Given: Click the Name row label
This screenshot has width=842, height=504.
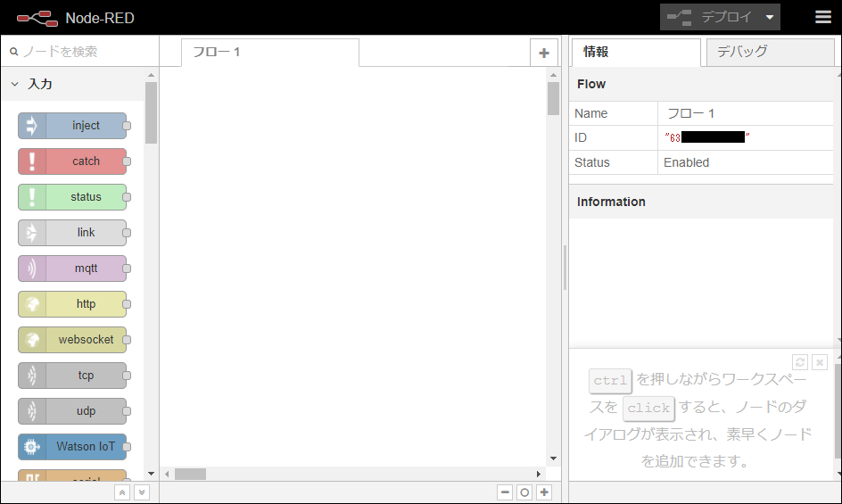Looking at the screenshot, I should tap(590, 113).
